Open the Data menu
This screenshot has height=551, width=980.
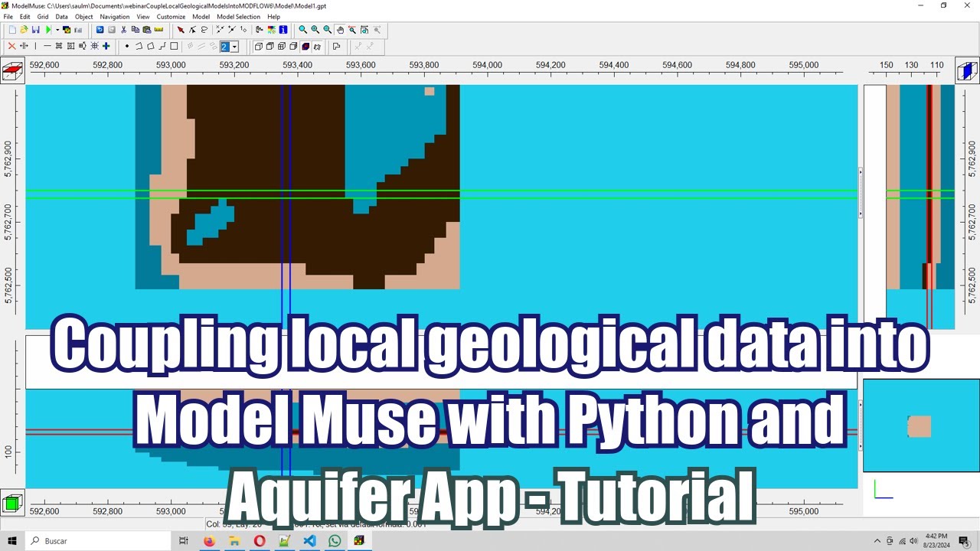[x=61, y=16]
